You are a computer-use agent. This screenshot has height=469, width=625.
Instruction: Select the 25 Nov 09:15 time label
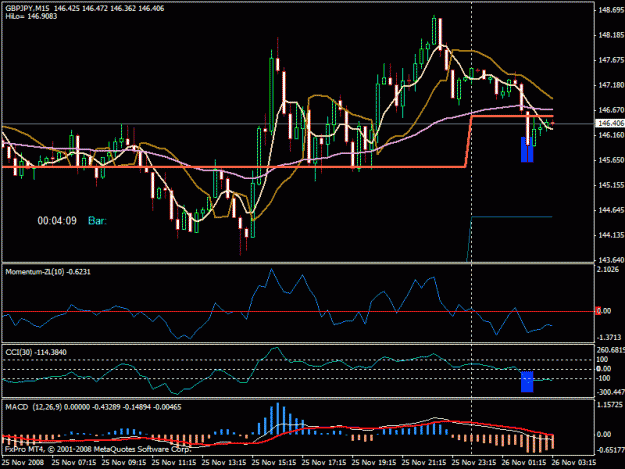pos(124,463)
